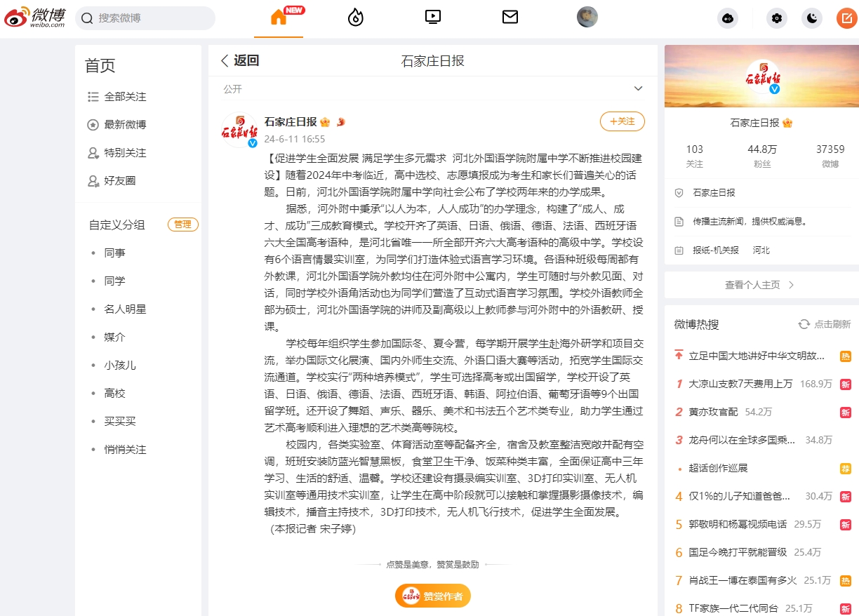Viewport: 859px width, 616px height.
Task: Expand the 公开 visibility chevron dropdown
Action: point(638,89)
